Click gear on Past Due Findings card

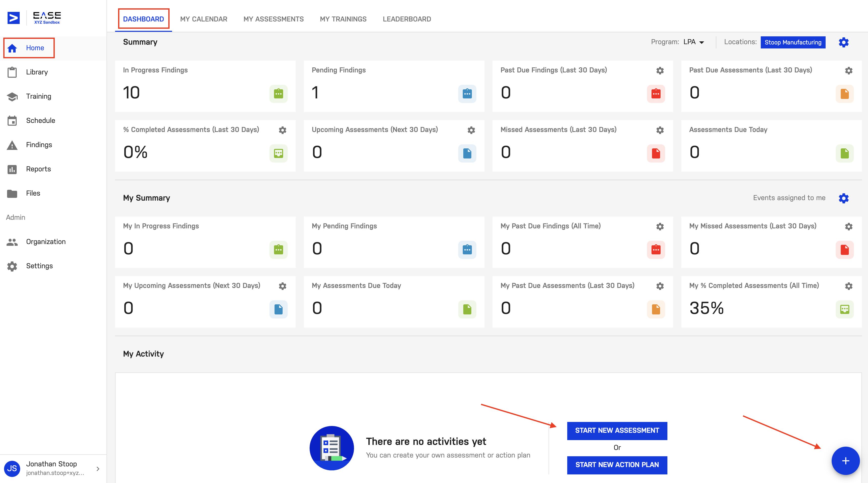[x=660, y=70]
